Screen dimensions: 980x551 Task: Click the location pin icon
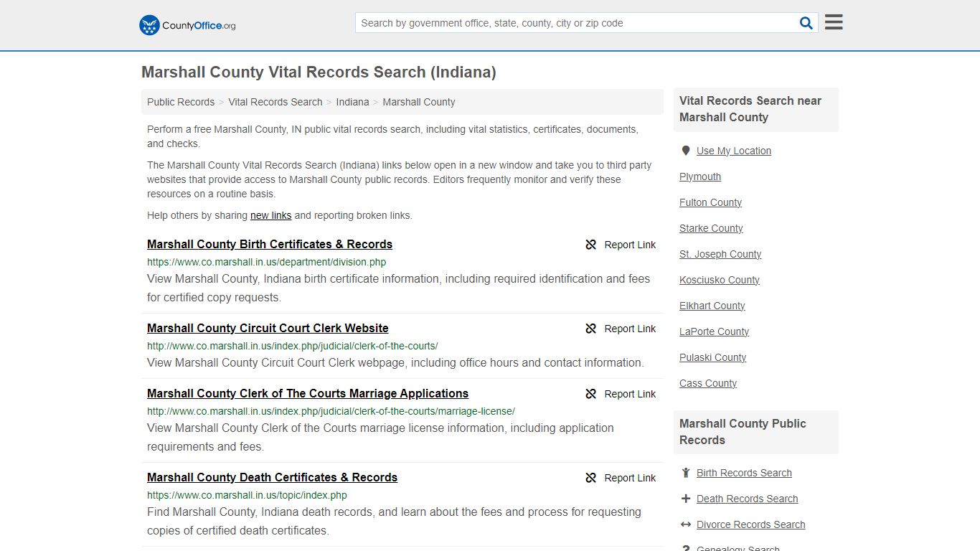[686, 151]
